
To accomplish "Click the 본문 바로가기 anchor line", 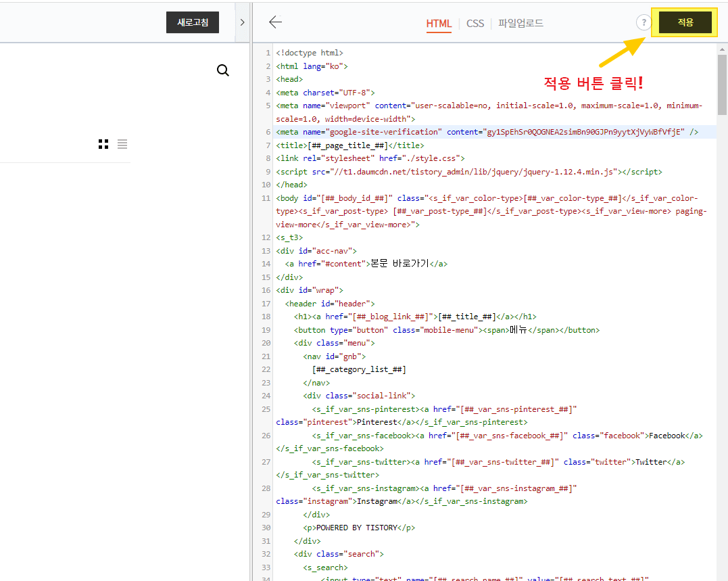I will [x=366, y=264].
